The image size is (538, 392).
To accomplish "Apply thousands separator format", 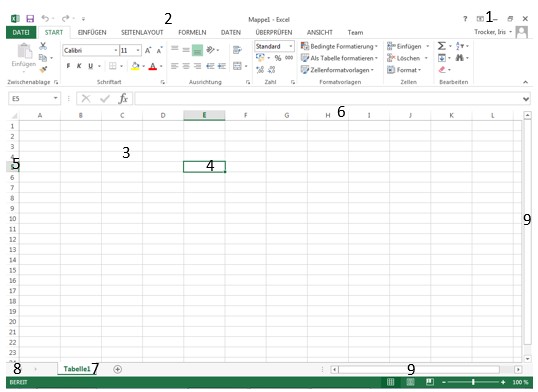I will click(x=289, y=58).
